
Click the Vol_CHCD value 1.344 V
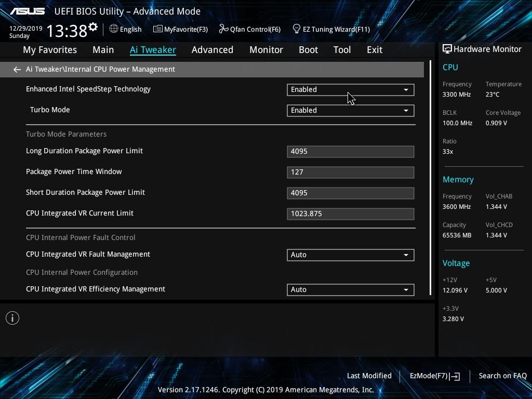coord(496,235)
